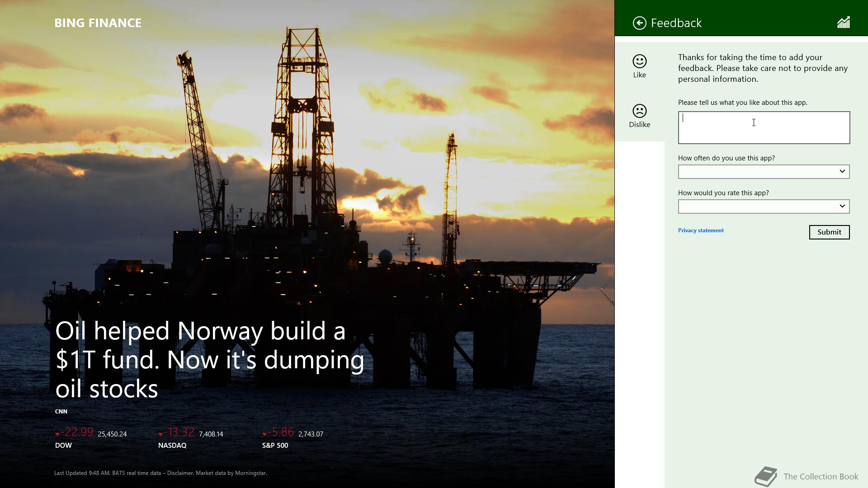Screen dimensions: 868x488
Task: Click the Bing Finance chart icon in header
Action: click(844, 23)
